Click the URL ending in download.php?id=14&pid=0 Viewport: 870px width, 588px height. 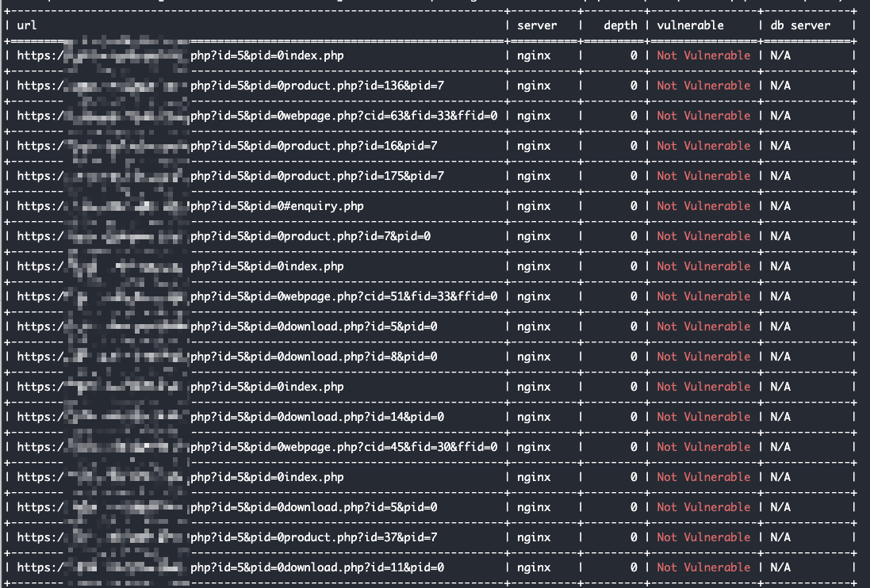click(316, 417)
